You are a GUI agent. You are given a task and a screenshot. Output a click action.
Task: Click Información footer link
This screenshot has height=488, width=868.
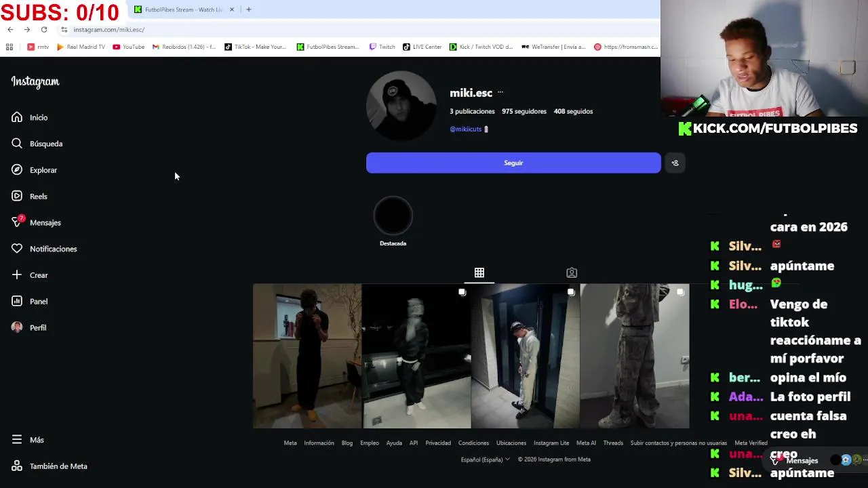tap(319, 443)
